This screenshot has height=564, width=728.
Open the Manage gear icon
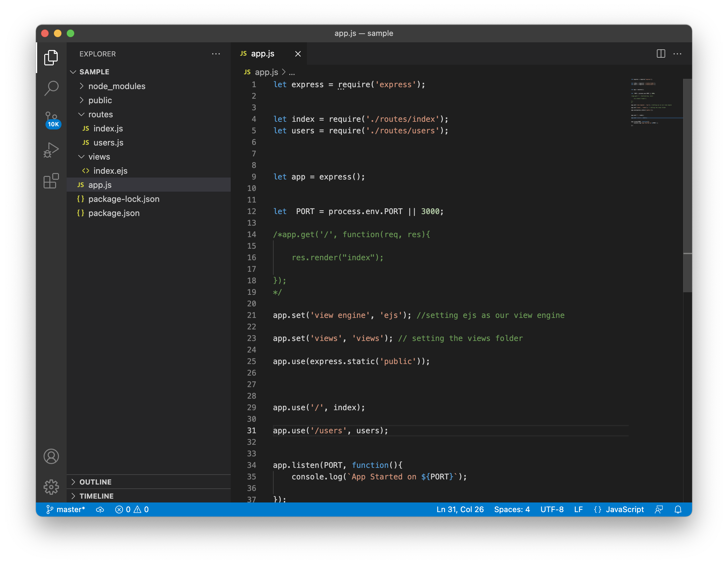tap(51, 487)
